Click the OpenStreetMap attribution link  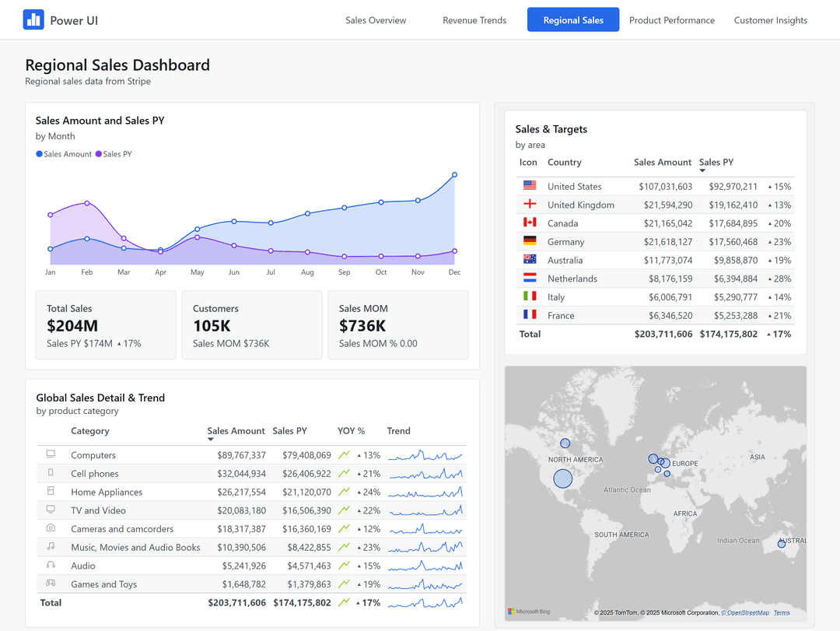744,612
